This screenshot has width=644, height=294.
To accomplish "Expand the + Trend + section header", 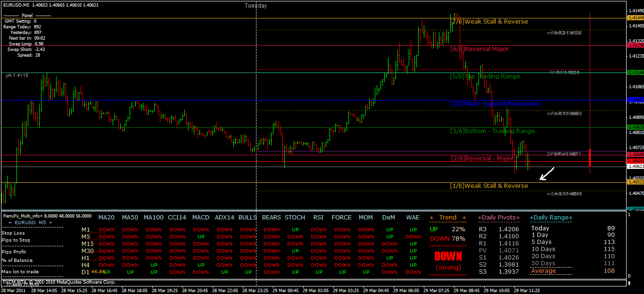I will pyautogui.click(x=447, y=218).
